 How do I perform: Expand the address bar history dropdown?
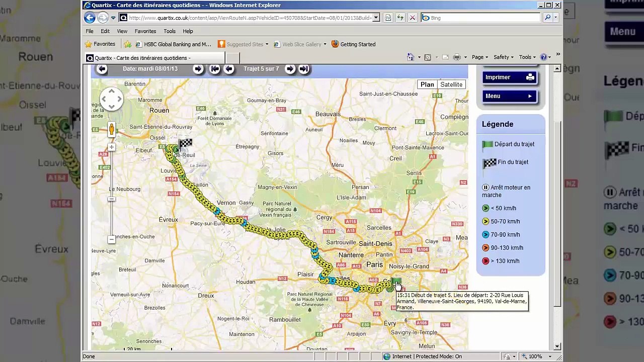click(x=376, y=18)
